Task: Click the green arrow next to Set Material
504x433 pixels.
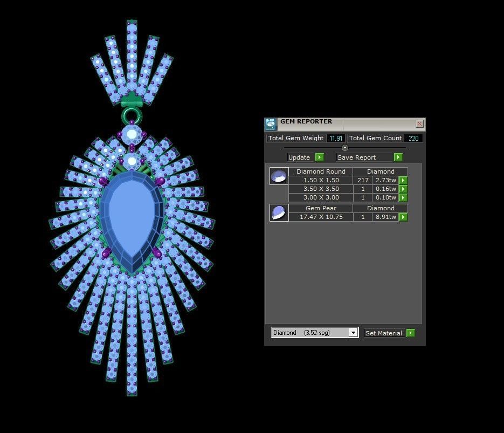Action: (410, 333)
